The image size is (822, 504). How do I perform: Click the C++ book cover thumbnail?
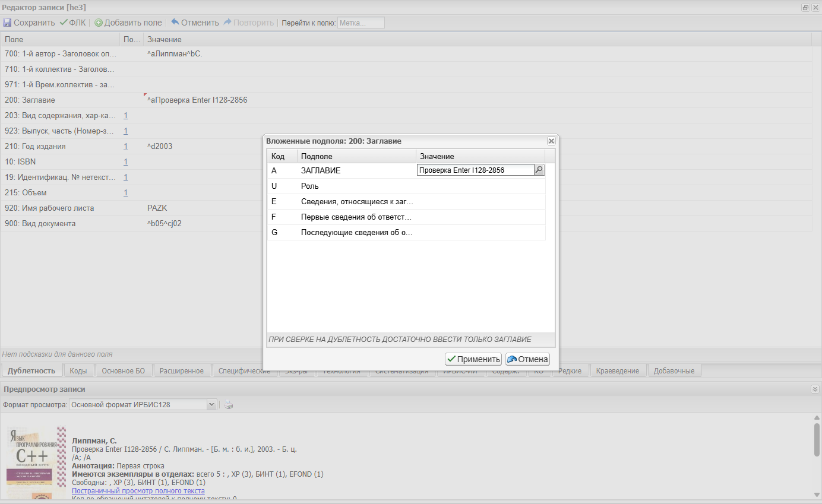(x=35, y=462)
